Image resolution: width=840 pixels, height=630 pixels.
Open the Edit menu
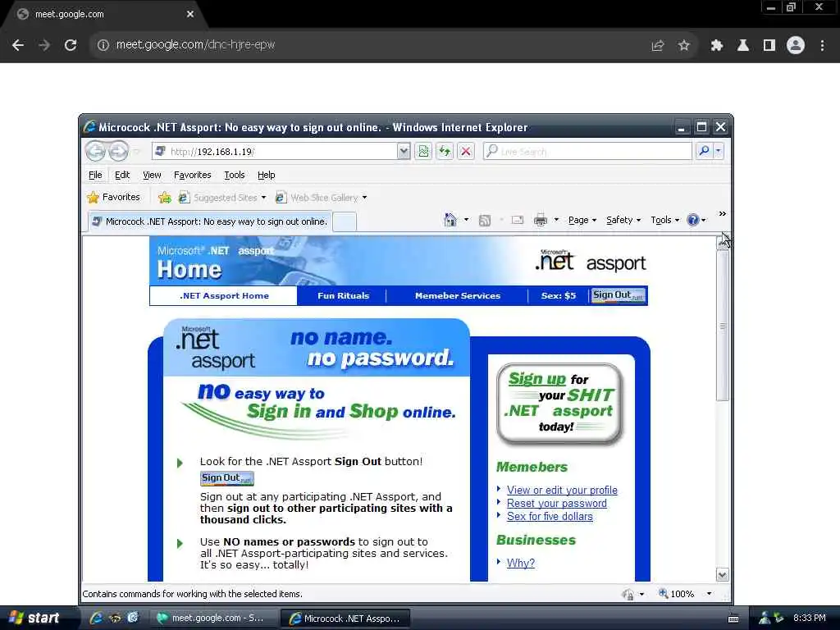tap(122, 175)
